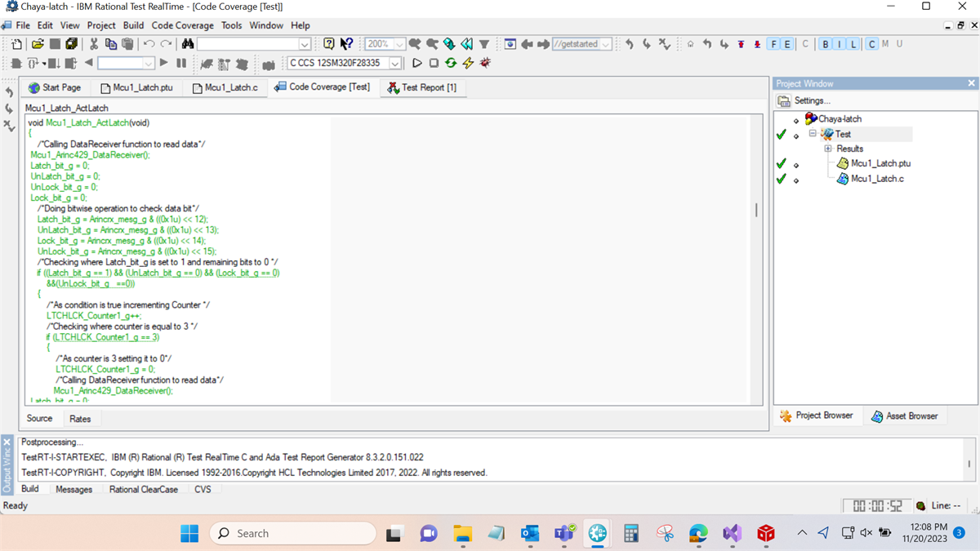The height and width of the screenshot is (551, 980).
Task: Switch to the Asset Browser tab
Action: point(905,415)
